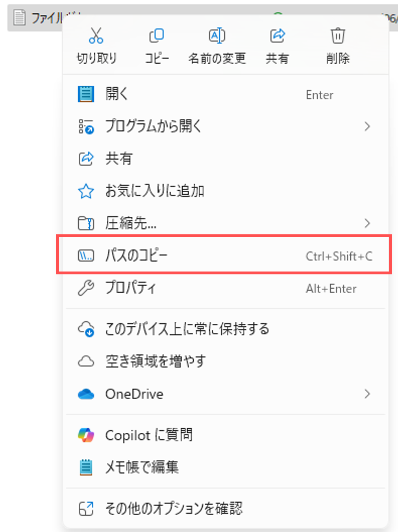Select パスのコピー menu entry
This screenshot has height=532, width=398.
tap(225, 256)
